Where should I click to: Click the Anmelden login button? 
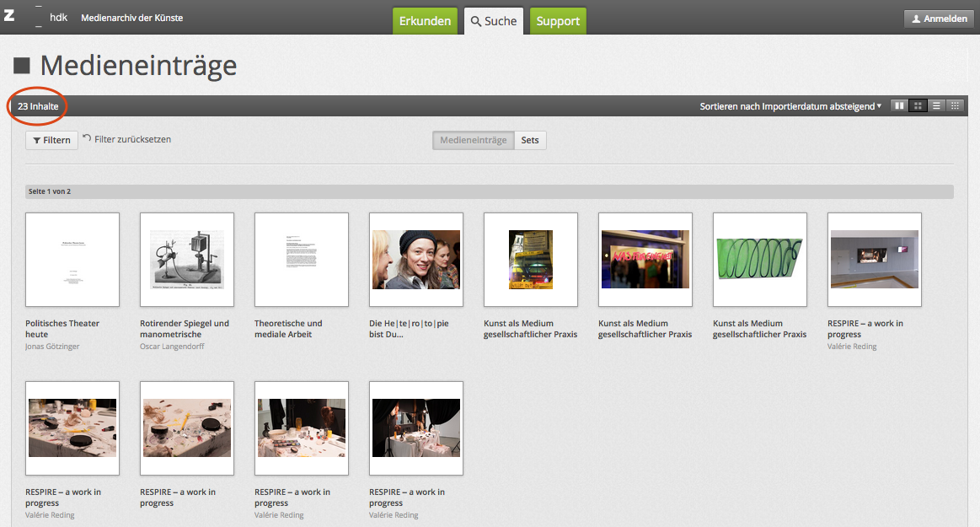pyautogui.click(x=939, y=19)
